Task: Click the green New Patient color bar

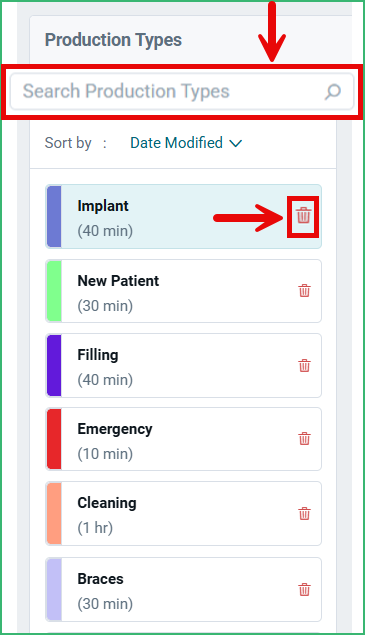Action: (x=54, y=291)
